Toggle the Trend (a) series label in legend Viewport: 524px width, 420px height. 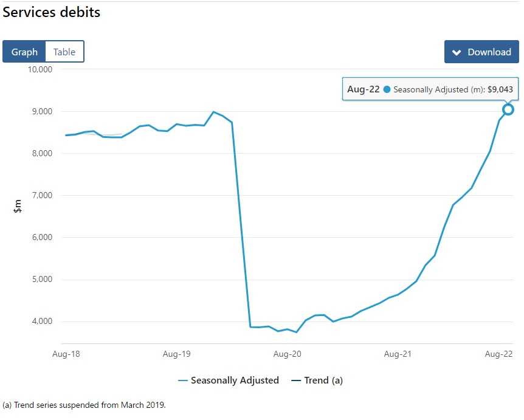(323, 380)
